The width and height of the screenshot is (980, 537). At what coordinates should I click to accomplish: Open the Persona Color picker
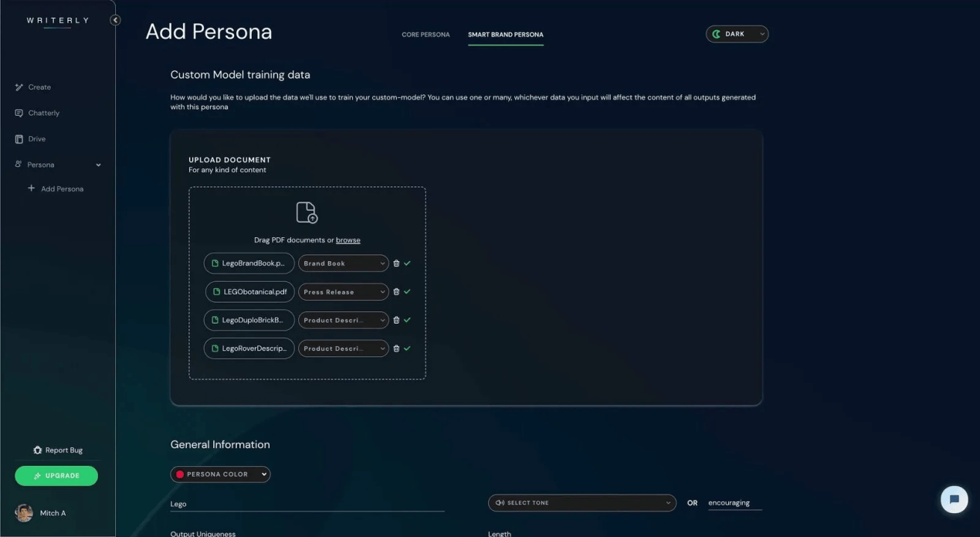(x=220, y=474)
